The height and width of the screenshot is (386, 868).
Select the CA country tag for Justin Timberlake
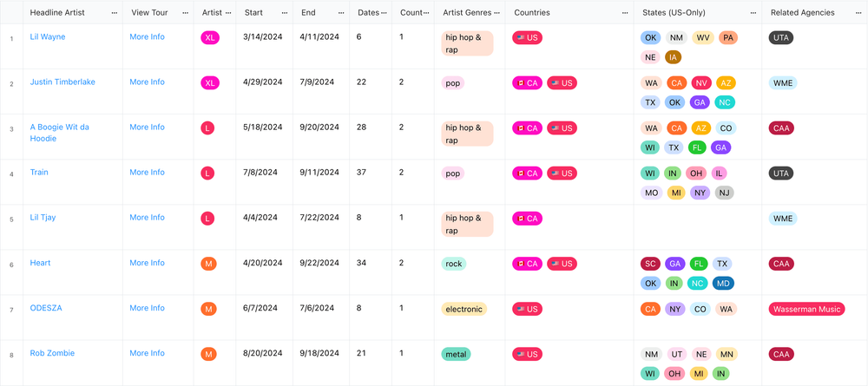tap(527, 83)
